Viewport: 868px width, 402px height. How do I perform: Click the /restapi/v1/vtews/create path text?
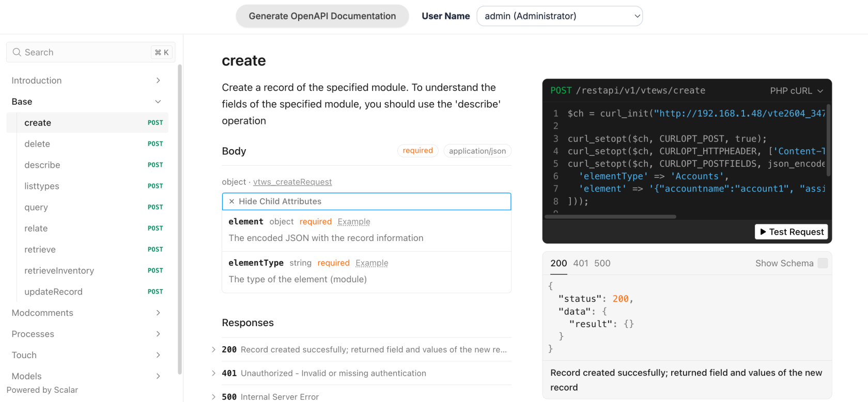(641, 90)
